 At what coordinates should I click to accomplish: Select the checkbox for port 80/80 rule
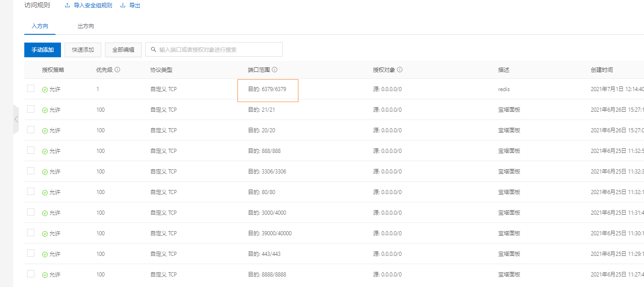(31, 191)
